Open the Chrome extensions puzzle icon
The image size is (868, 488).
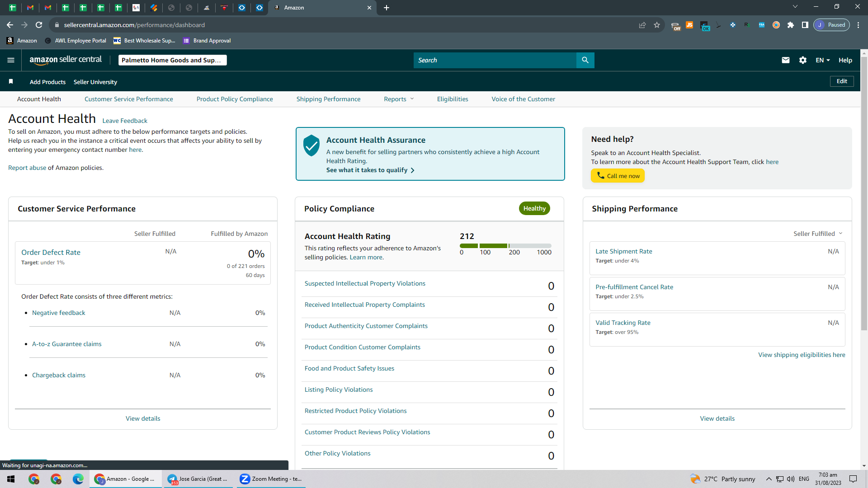(791, 25)
